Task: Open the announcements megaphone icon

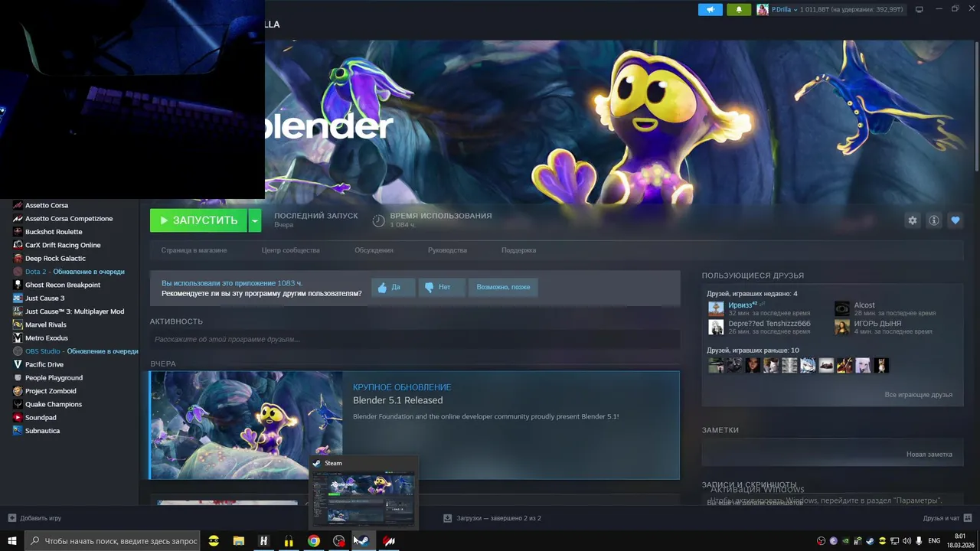Action: pos(710,9)
